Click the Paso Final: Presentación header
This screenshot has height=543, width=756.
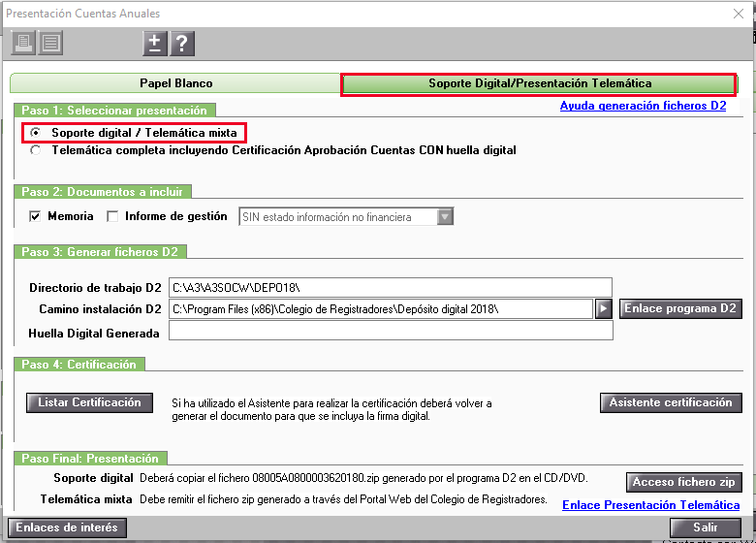pos(91,458)
